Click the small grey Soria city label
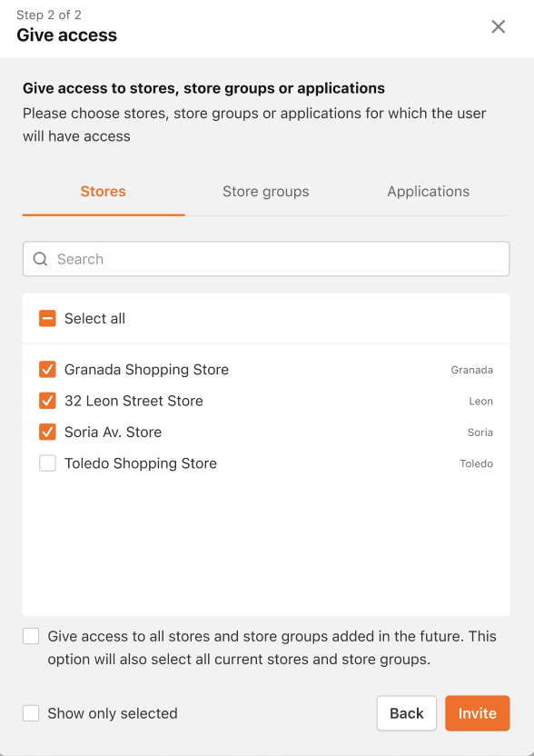 point(480,433)
